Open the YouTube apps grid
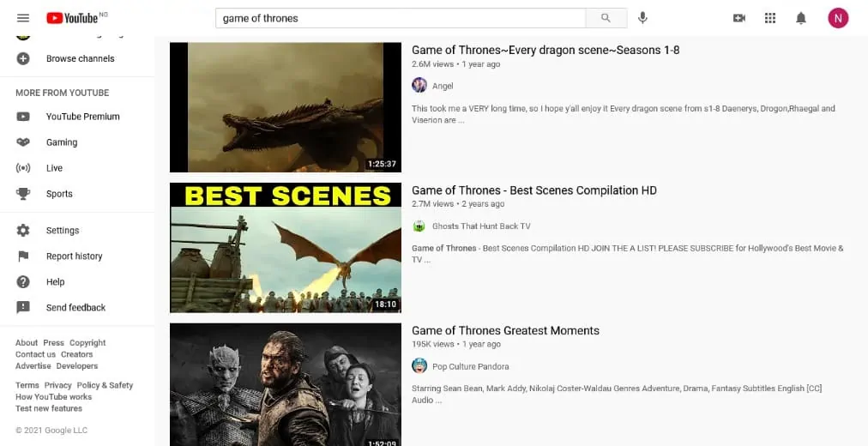The height and width of the screenshot is (446, 868). 770,18
